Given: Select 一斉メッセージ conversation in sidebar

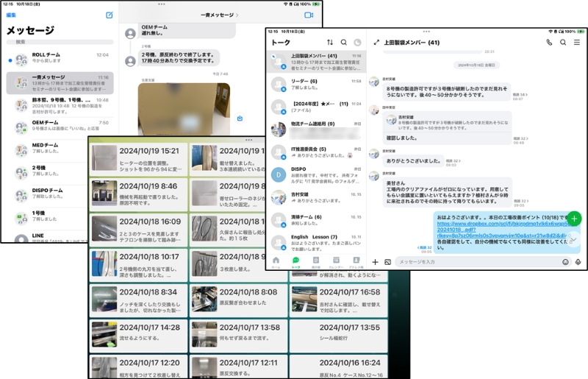Looking at the screenshot, I should click(60, 82).
